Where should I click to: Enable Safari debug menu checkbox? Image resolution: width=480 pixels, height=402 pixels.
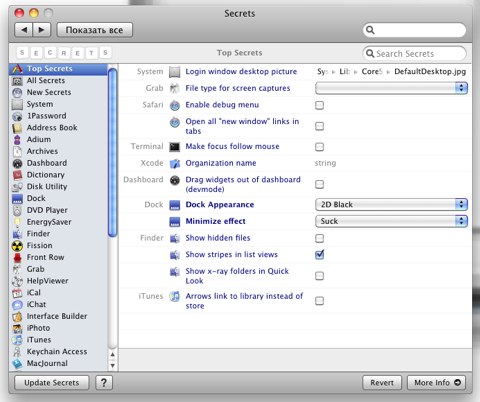(319, 105)
